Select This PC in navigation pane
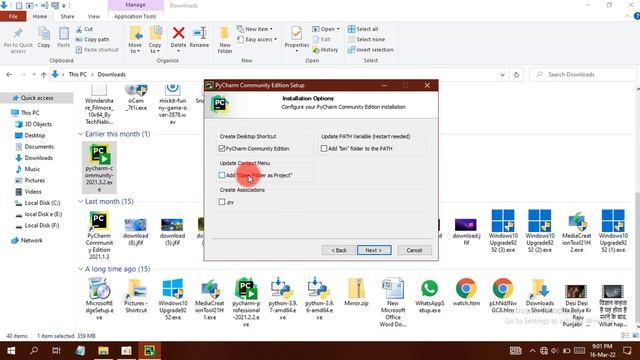Viewport: 640px width, 360px height. [30, 113]
